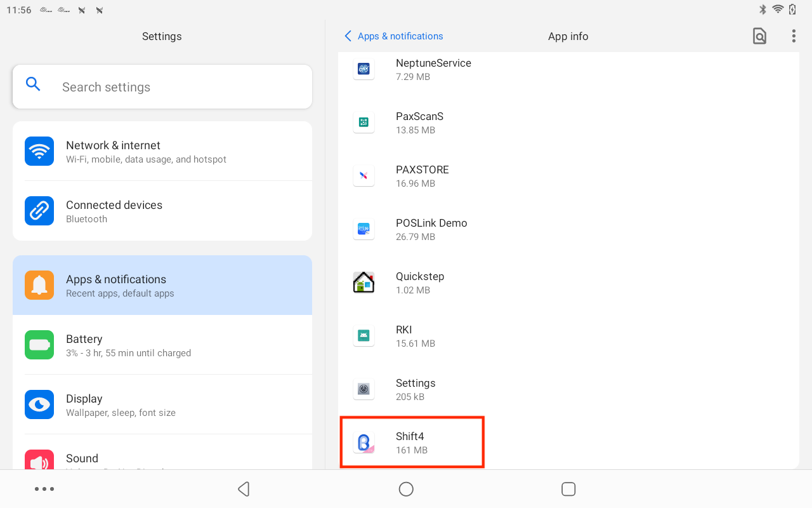Screen dimensions: 812x508
Task: Click the PAXSTORE app icon
Action: 363,175
